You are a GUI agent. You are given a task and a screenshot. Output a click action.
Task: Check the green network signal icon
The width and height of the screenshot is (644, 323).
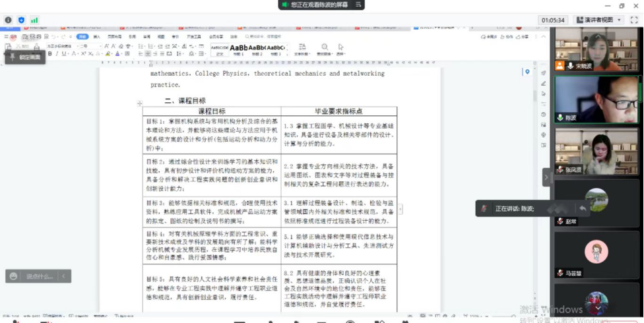[x=34, y=20]
